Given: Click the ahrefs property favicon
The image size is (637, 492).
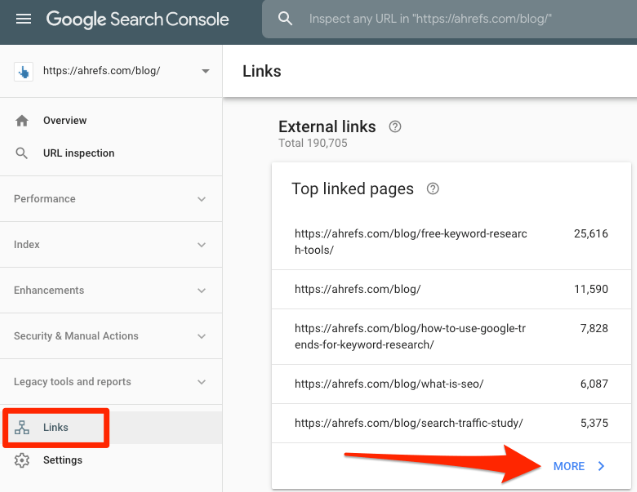Looking at the screenshot, I should pos(24,72).
